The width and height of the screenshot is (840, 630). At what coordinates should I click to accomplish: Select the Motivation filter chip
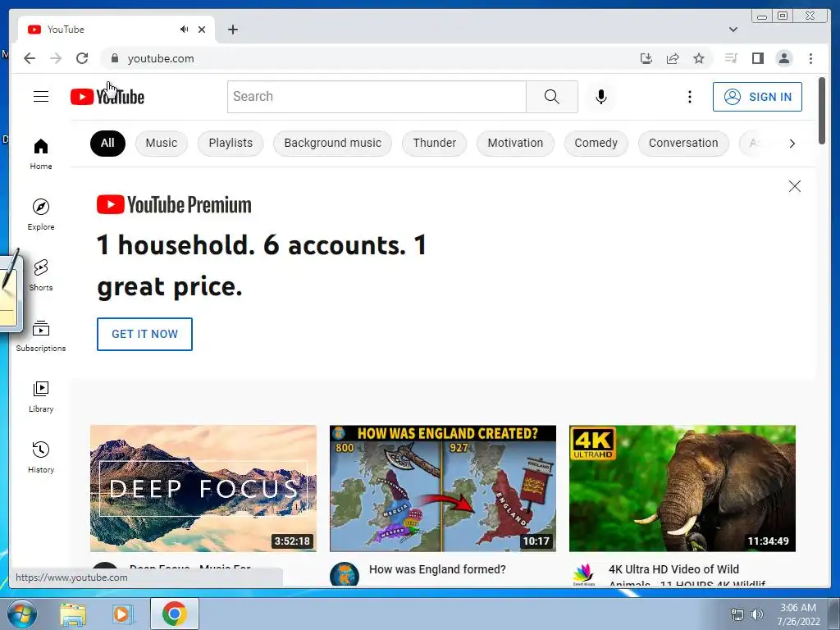[x=515, y=143]
